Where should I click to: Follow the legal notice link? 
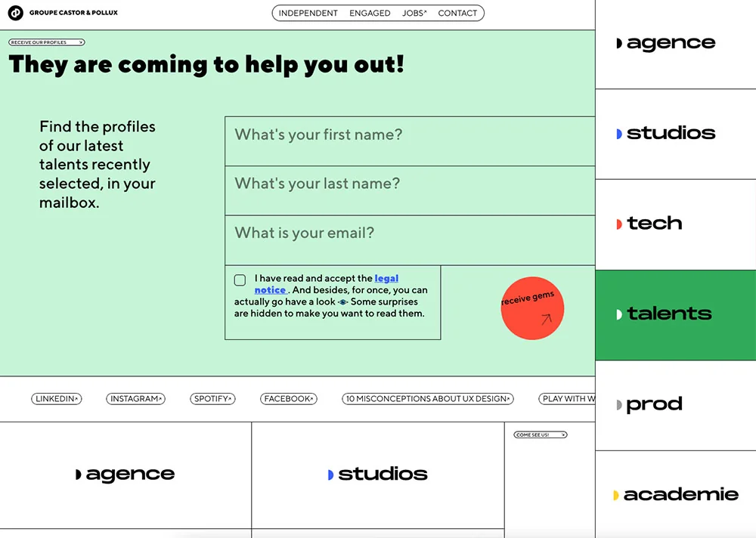coord(386,279)
